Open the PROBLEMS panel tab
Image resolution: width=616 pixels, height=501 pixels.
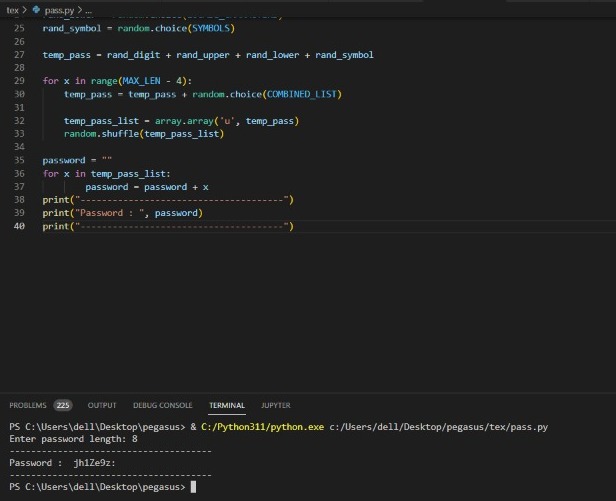click(28, 405)
